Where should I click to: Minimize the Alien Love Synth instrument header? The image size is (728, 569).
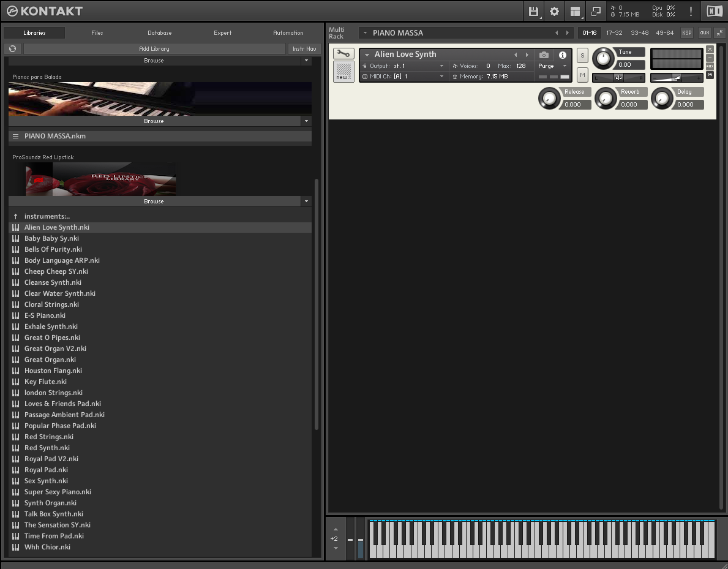pyautogui.click(x=710, y=58)
